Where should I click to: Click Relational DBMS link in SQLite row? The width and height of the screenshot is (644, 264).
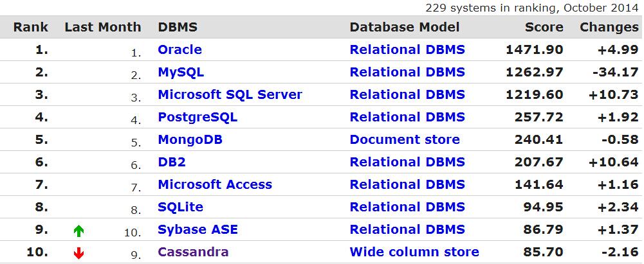pos(407,207)
